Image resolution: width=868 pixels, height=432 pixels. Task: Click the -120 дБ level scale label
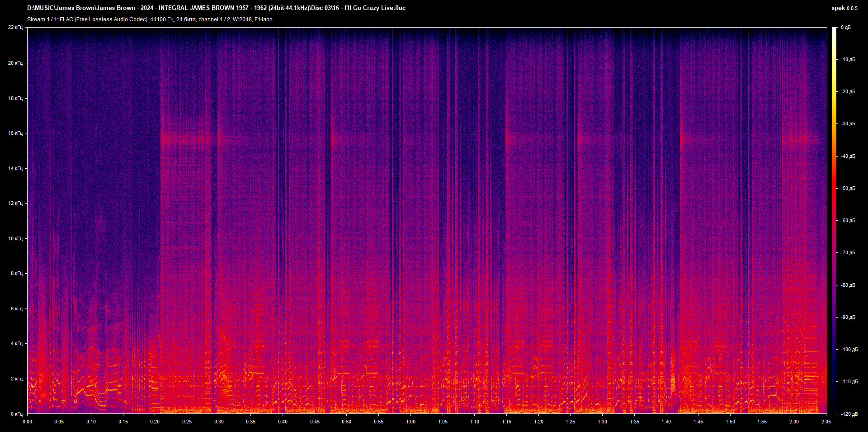(849, 414)
